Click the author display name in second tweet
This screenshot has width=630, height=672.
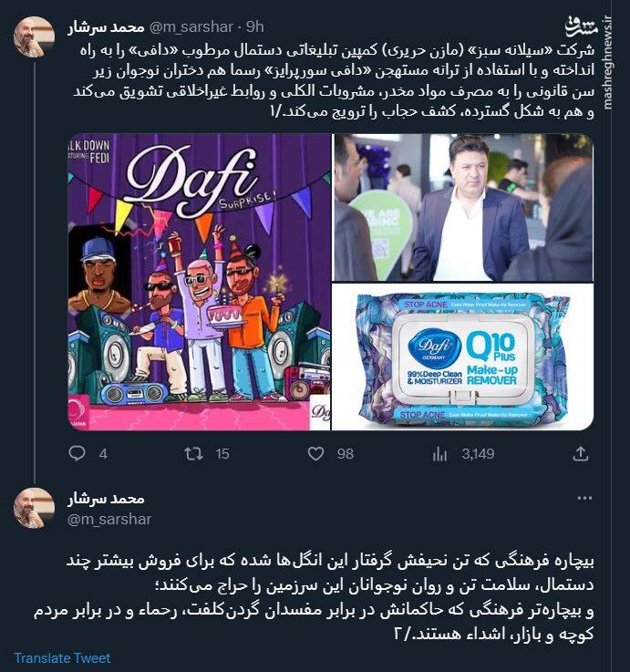tap(106, 499)
